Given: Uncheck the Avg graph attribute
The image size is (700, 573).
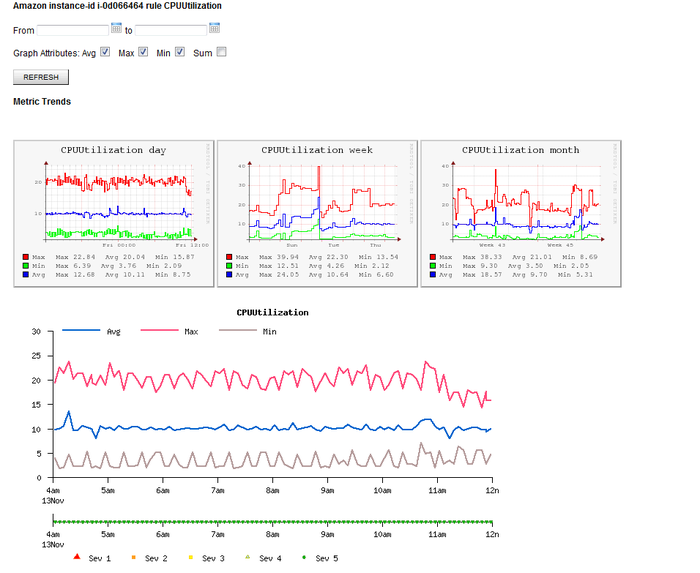Looking at the screenshot, I should 105,52.
